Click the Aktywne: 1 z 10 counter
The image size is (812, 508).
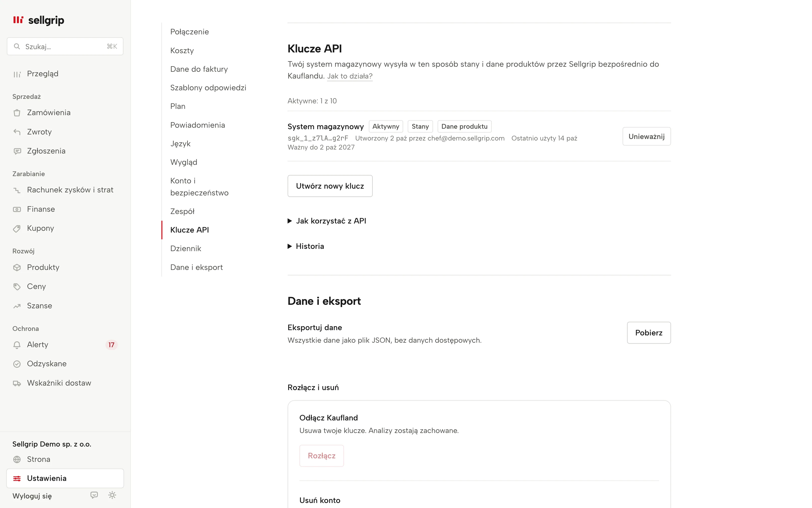(x=312, y=101)
